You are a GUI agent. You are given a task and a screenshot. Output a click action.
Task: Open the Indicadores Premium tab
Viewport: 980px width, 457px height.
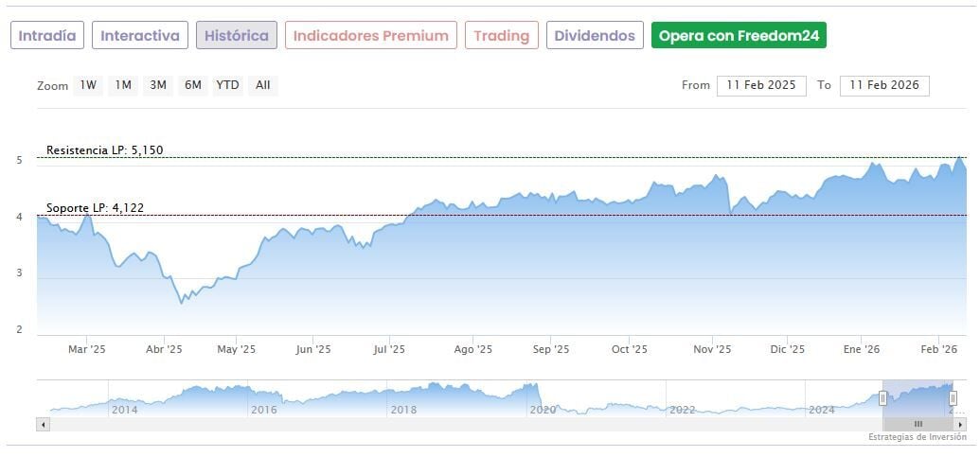tap(371, 36)
